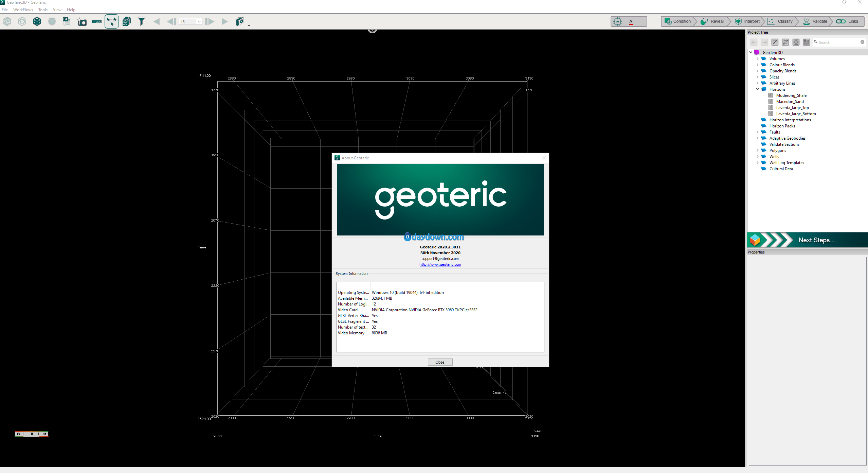This screenshot has width=868, height=473.
Task: Select the Muderong_Shale horizon
Action: [x=791, y=95]
